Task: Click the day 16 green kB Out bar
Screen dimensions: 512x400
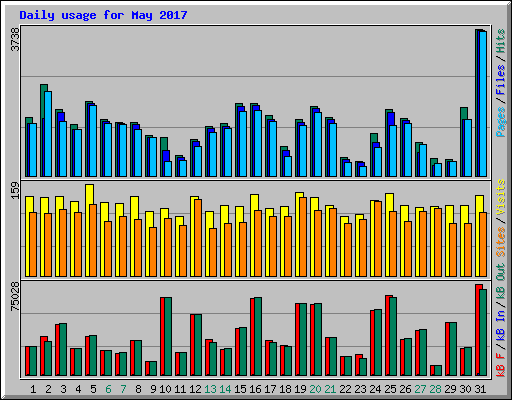Action: point(258,336)
